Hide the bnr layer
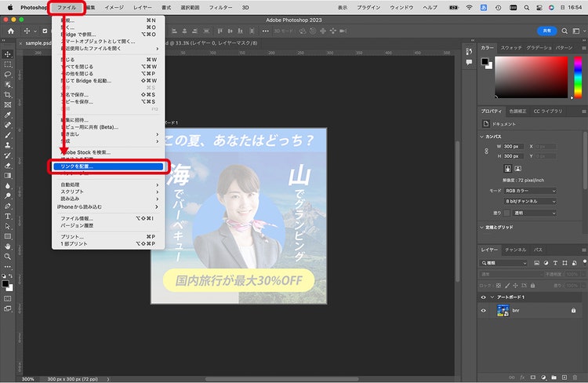 pyautogui.click(x=484, y=311)
